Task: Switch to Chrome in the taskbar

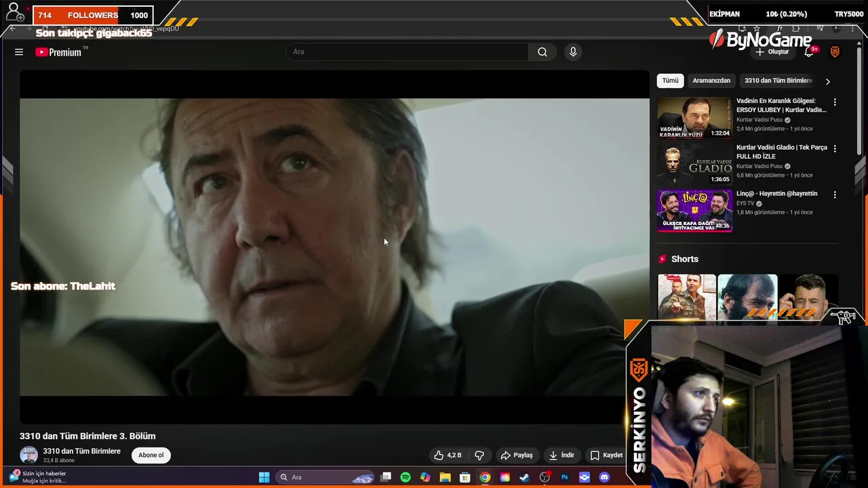Action: 485,477
